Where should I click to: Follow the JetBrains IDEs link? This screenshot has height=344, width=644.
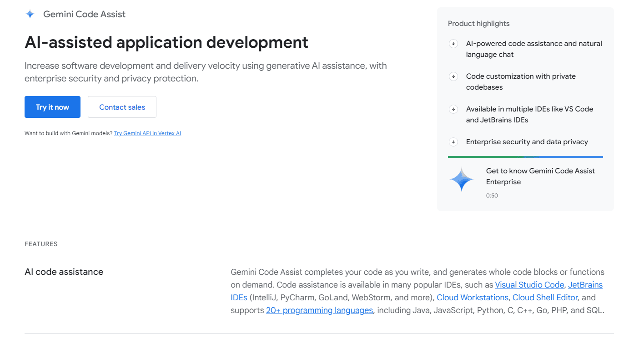click(x=585, y=285)
